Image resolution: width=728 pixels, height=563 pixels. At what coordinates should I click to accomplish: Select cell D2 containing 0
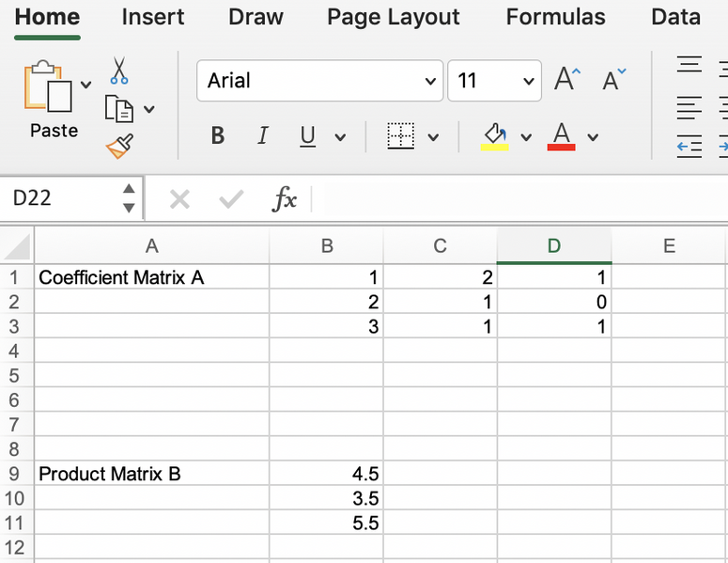tap(554, 303)
